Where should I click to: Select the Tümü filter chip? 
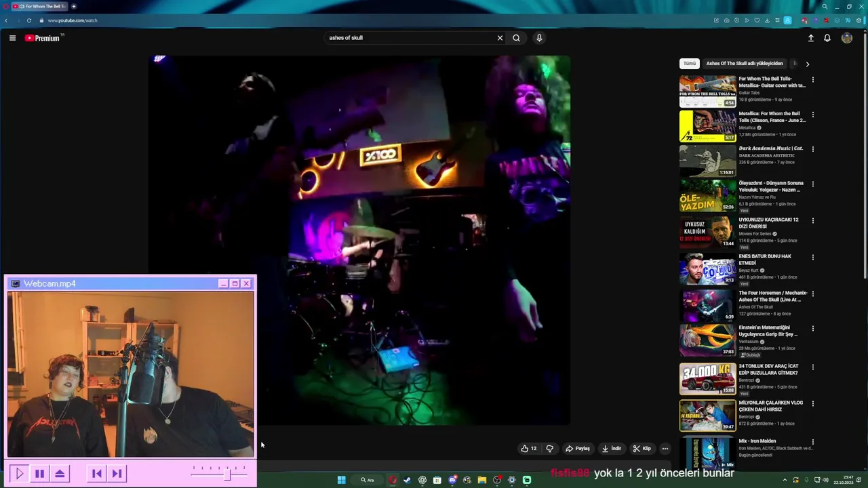coord(690,64)
